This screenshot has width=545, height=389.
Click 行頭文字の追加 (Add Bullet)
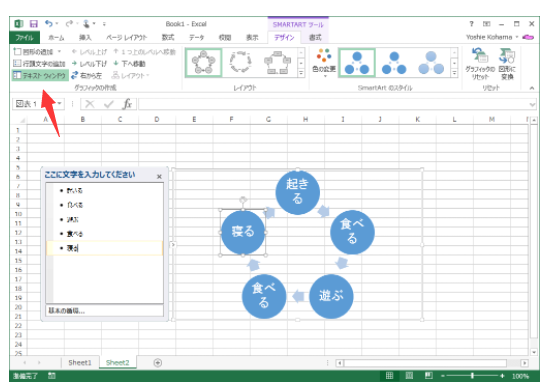[x=39, y=63]
